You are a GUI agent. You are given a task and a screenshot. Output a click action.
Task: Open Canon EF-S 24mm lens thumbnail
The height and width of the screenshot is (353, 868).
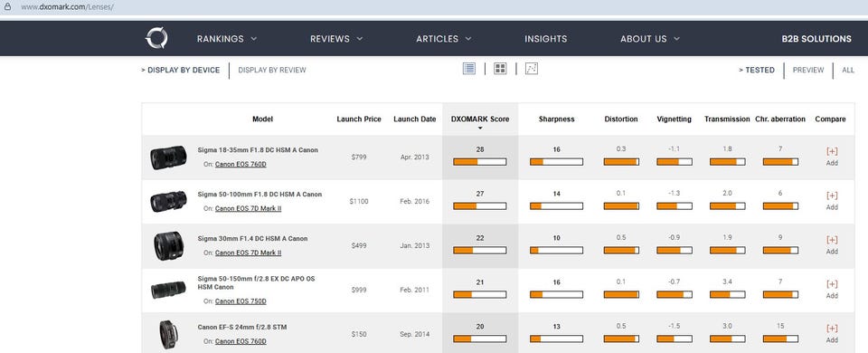[168, 334]
